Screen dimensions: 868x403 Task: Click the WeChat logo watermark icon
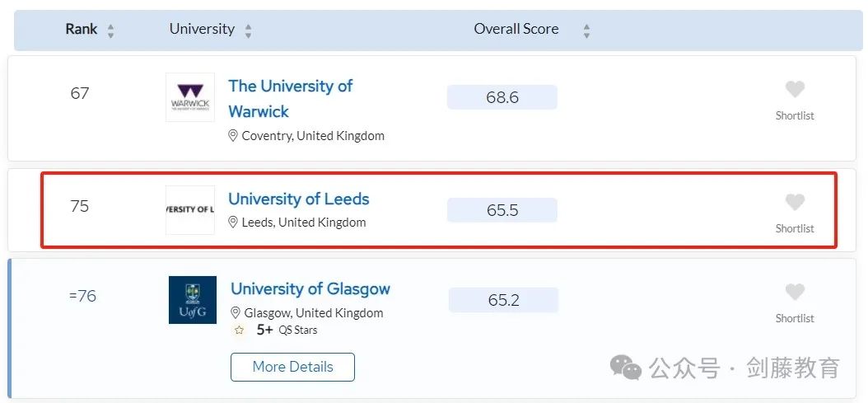[626, 368]
